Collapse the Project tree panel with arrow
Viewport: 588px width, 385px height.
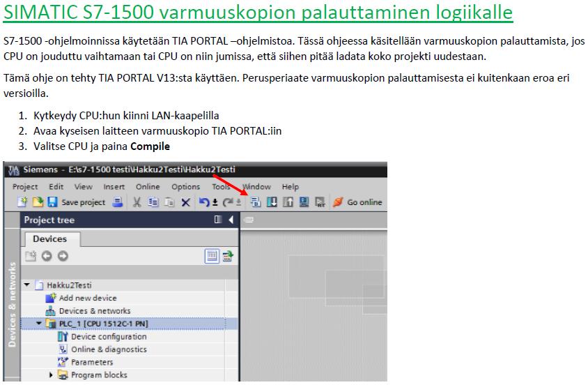(231, 220)
